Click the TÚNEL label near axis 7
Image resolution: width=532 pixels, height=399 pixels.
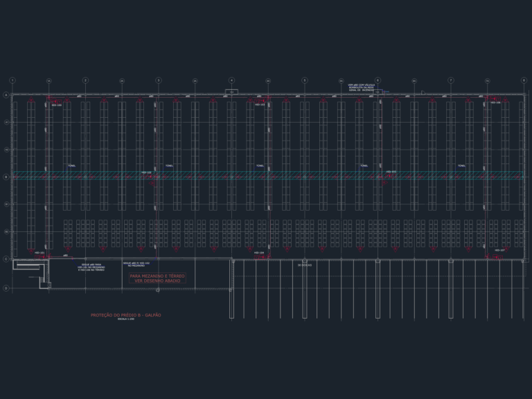(x=462, y=166)
